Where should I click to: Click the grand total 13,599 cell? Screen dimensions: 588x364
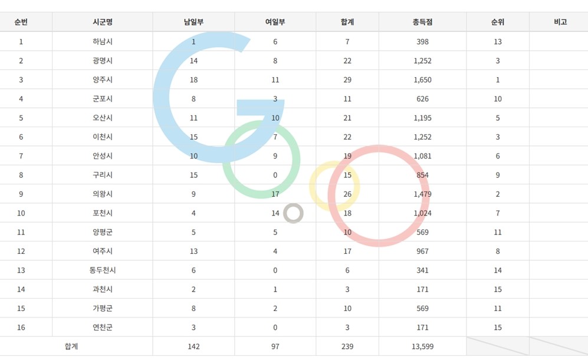coord(422,346)
